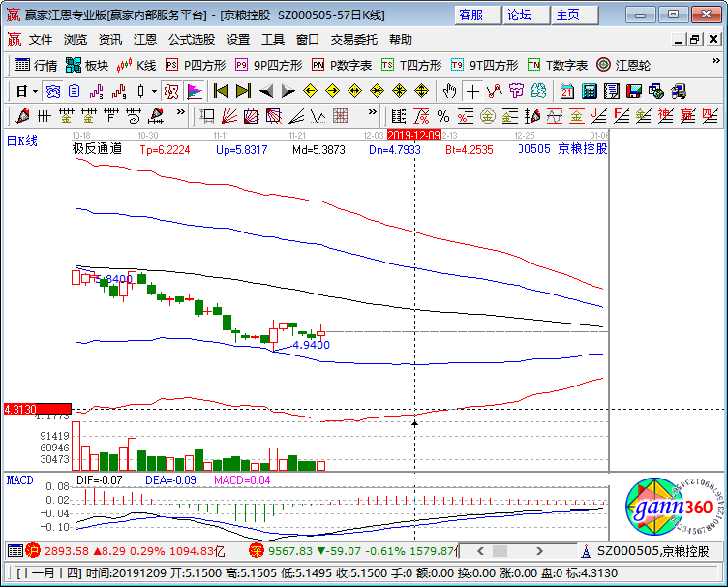Open the calendar 21 icon
The height and width of the screenshot is (587, 728).
tap(566, 91)
